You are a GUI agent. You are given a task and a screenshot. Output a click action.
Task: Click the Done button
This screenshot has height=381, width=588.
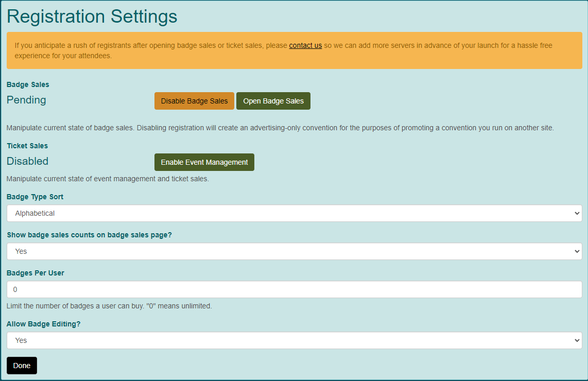[22, 366]
